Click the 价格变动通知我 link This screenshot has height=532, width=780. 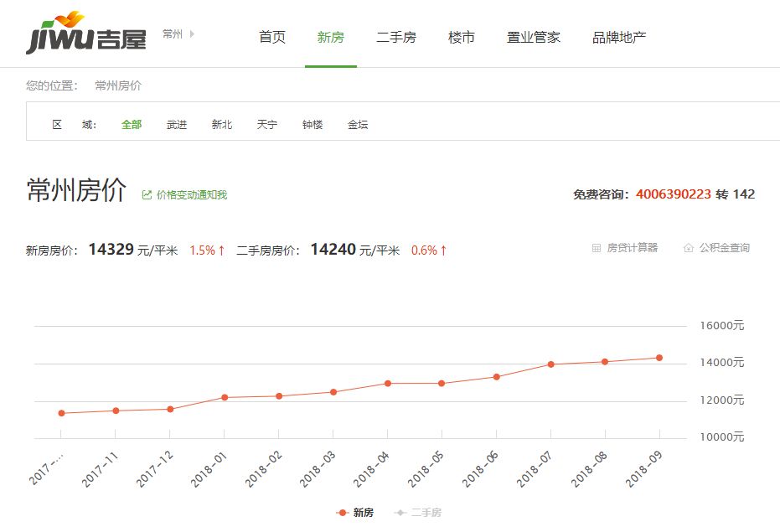(192, 193)
